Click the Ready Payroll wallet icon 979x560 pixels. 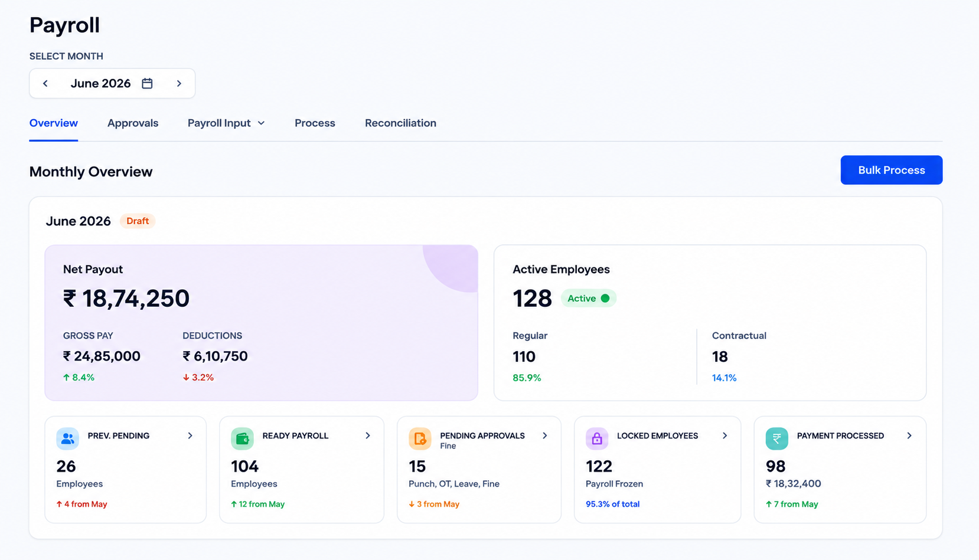[x=242, y=438]
